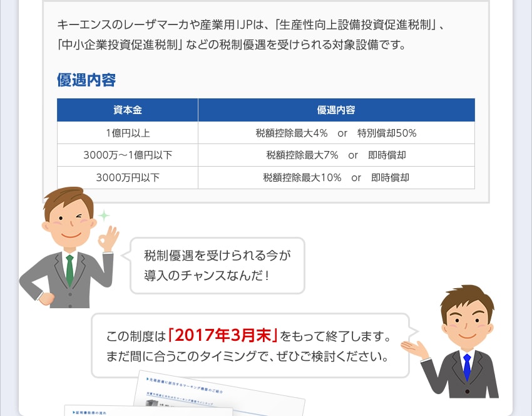Click the OK hand gesture of the left businessman
The width and height of the screenshot is (532, 416).
[x=111, y=239]
